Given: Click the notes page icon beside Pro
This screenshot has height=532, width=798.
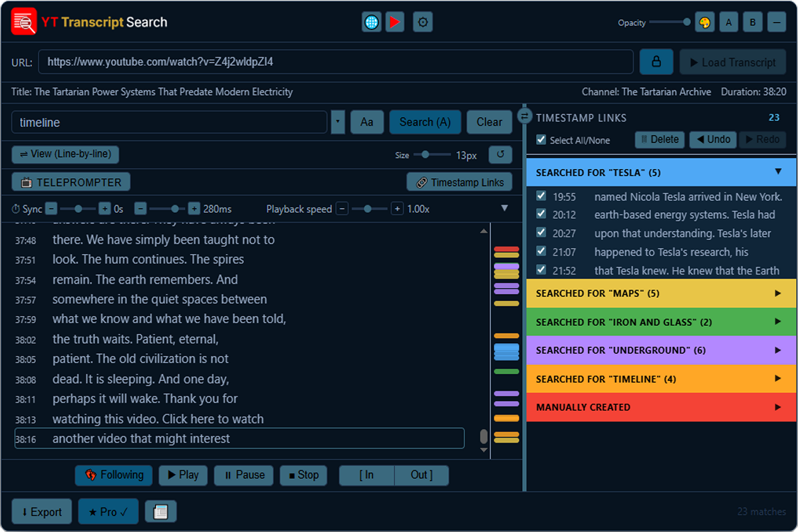Looking at the screenshot, I should 161,511.
